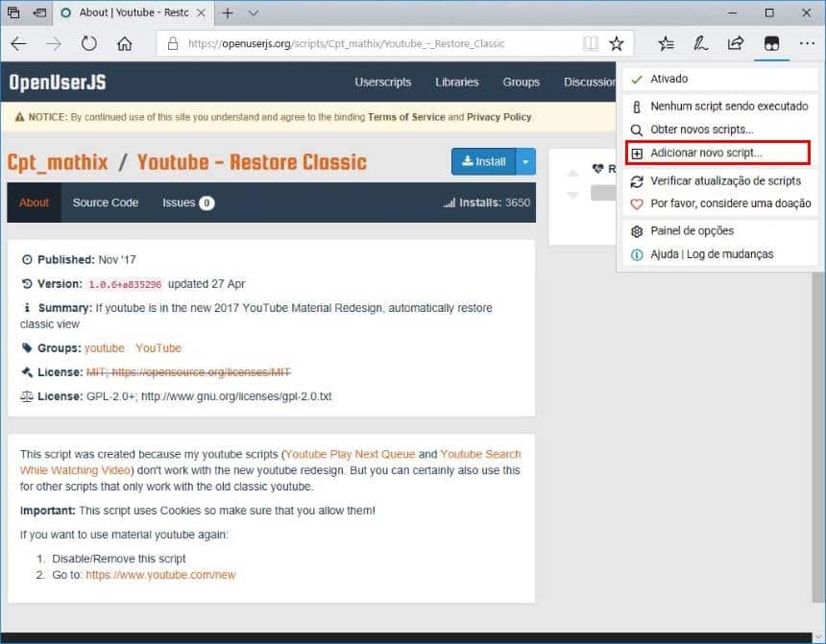This screenshot has width=826, height=644.
Task: Go to the browser home page icon
Action: 124,44
